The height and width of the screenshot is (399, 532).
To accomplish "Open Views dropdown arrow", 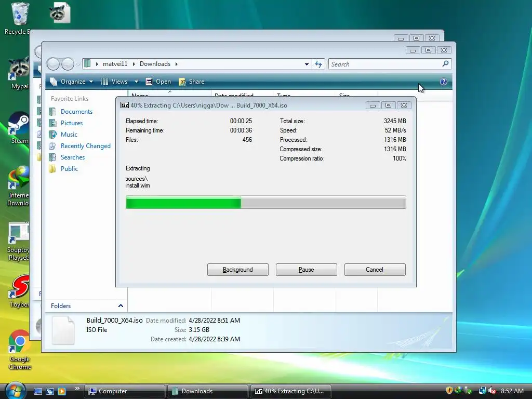I will [137, 82].
